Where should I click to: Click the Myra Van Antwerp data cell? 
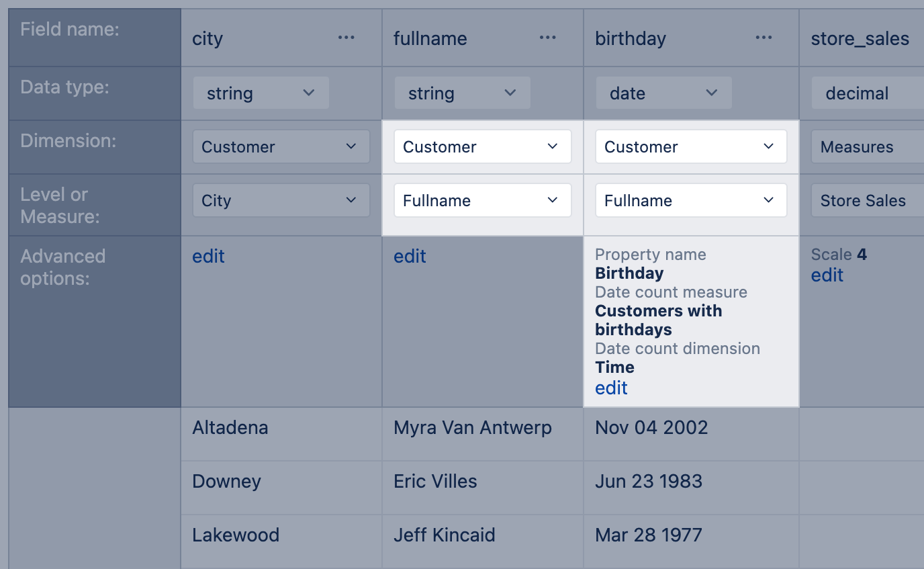coord(473,428)
